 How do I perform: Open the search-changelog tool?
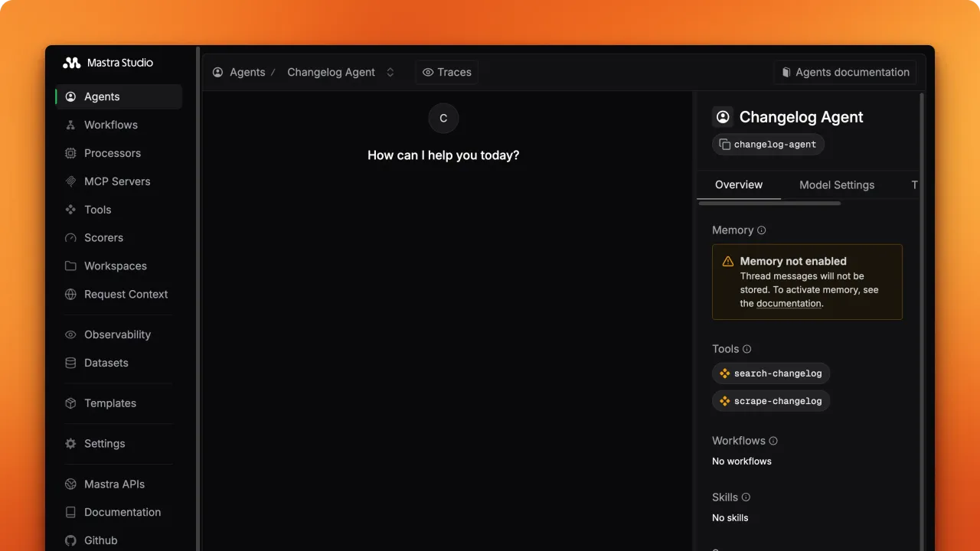tap(771, 373)
